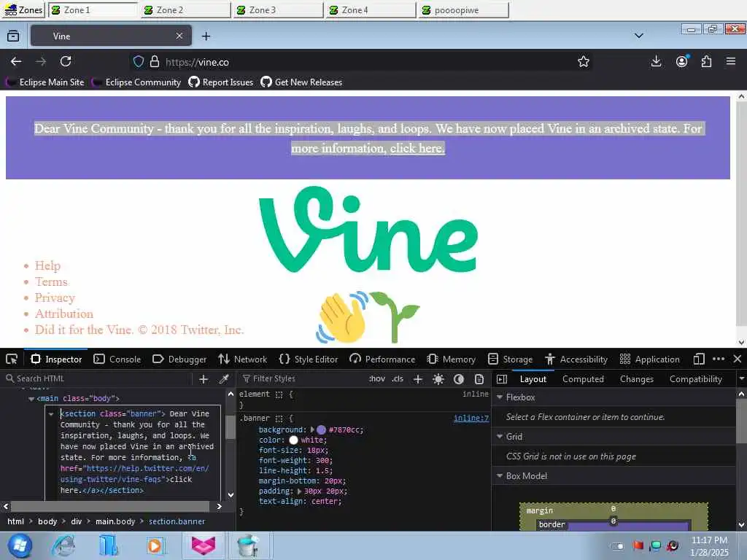Pick an element with the element picker
The height and width of the screenshot is (560, 747).
[12, 359]
